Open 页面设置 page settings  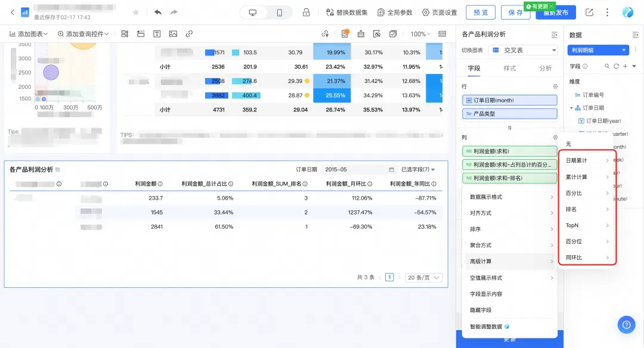click(x=439, y=13)
